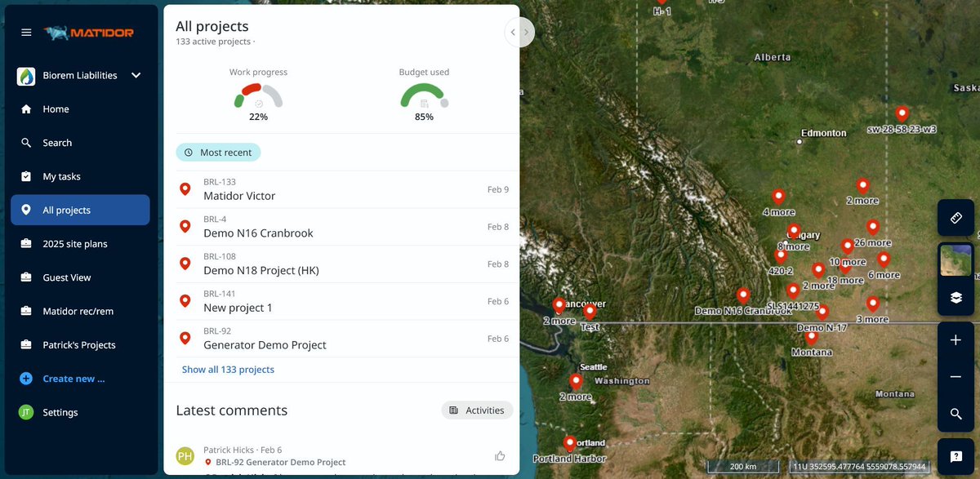Click the Demo N-17 map pin
980x479 pixels.
(x=822, y=313)
